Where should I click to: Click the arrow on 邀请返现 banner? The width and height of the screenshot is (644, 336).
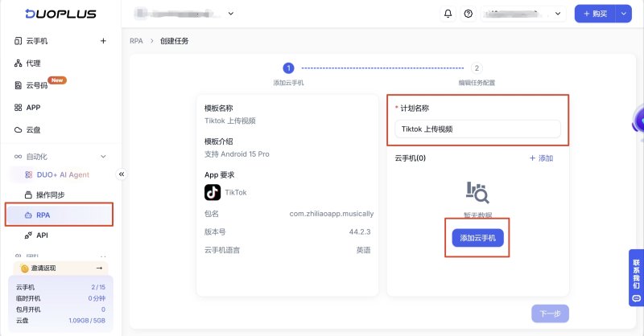pos(99,268)
